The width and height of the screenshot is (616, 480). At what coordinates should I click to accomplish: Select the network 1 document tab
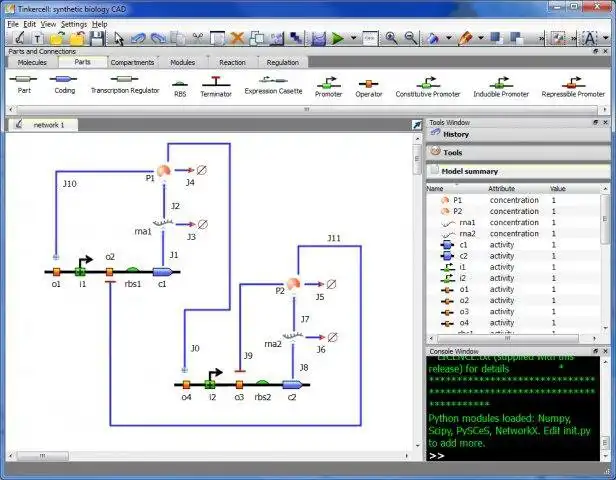coord(43,125)
